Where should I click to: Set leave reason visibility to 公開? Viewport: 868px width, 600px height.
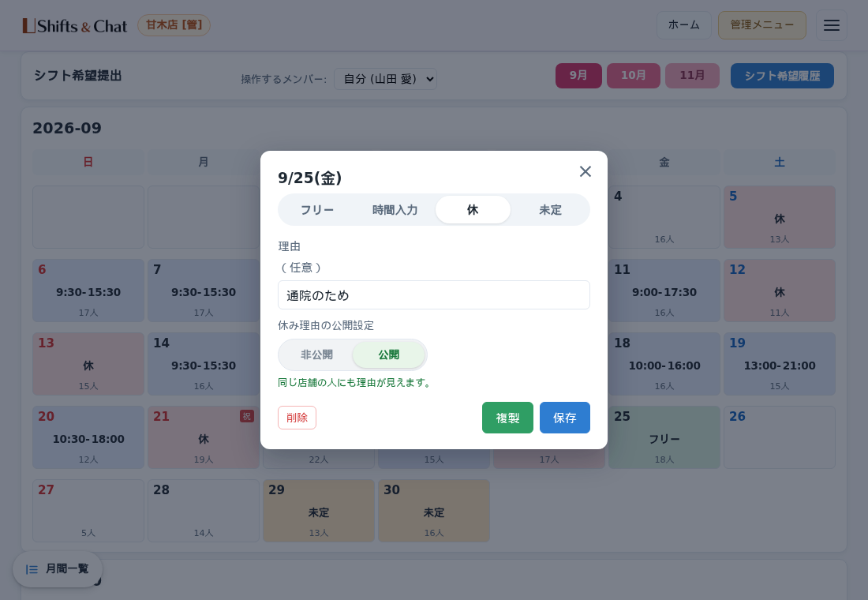coord(388,354)
